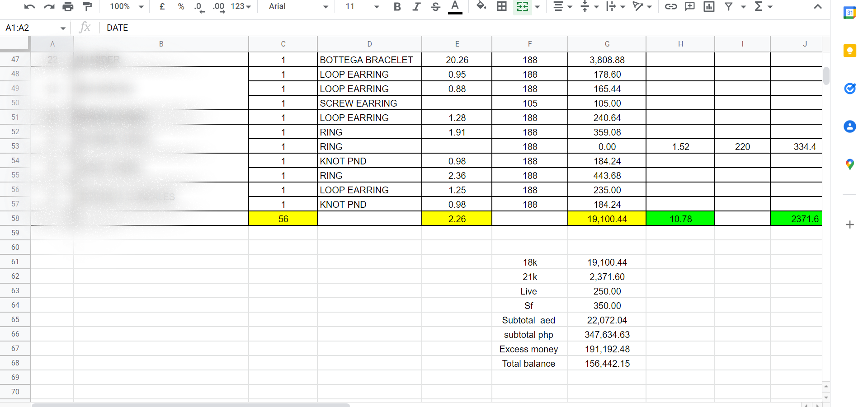The image size is (868, 407).
Task: Select the green cell 10.78
Action: (x=680, y=219)
